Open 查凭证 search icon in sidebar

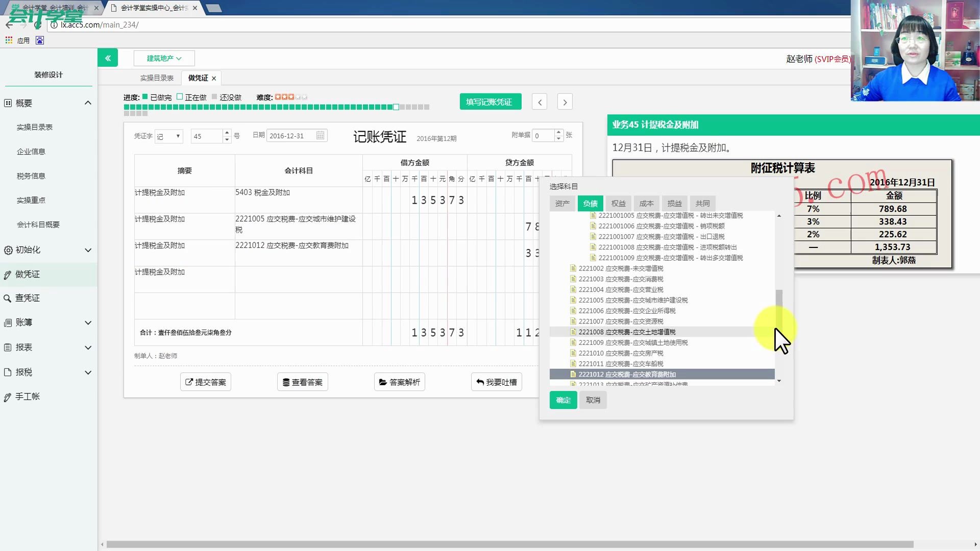point(8,298)
